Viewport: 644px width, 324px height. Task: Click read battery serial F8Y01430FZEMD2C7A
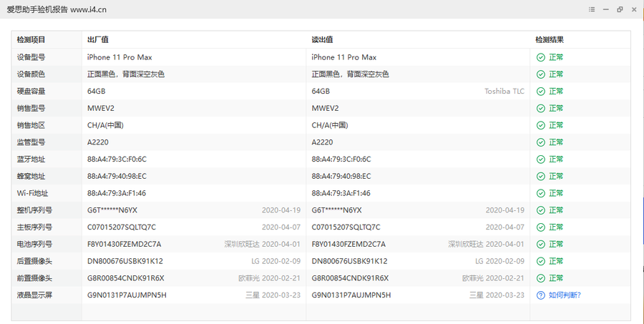(x=348, y=245)
